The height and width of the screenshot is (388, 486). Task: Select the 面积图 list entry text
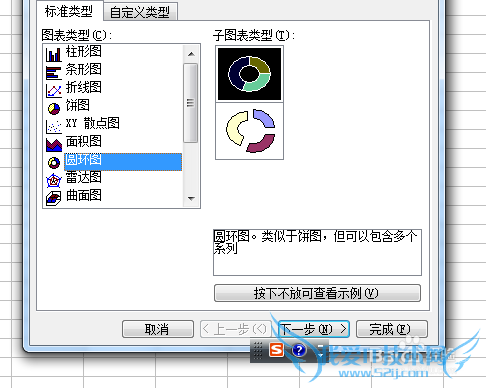tap(84, 141)
